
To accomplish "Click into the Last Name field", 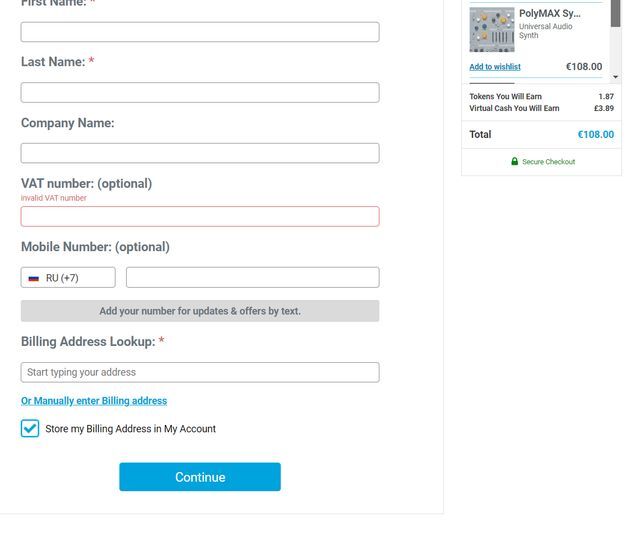I will 200,93.
